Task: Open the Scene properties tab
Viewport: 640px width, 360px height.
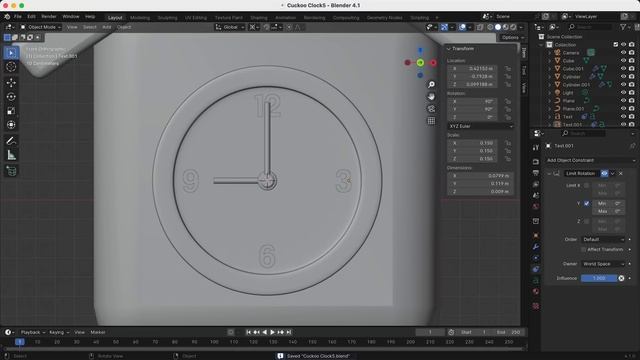Action: [536, 196]
